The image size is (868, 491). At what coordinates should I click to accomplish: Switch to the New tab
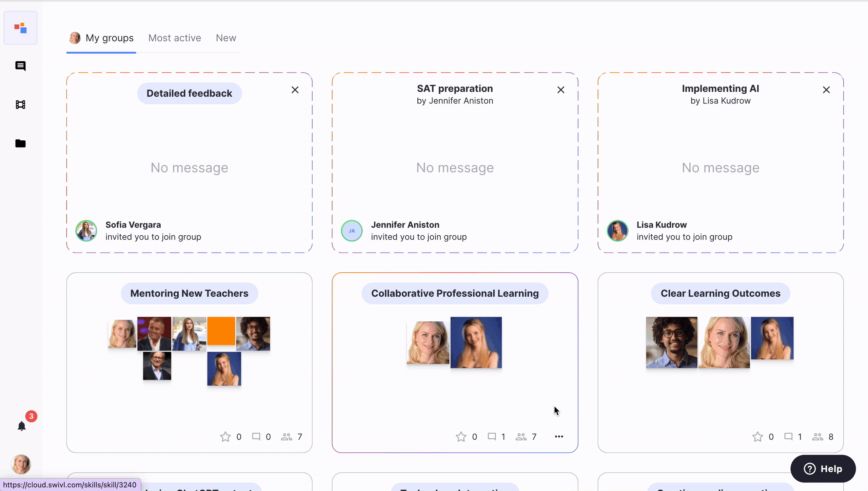225,38
